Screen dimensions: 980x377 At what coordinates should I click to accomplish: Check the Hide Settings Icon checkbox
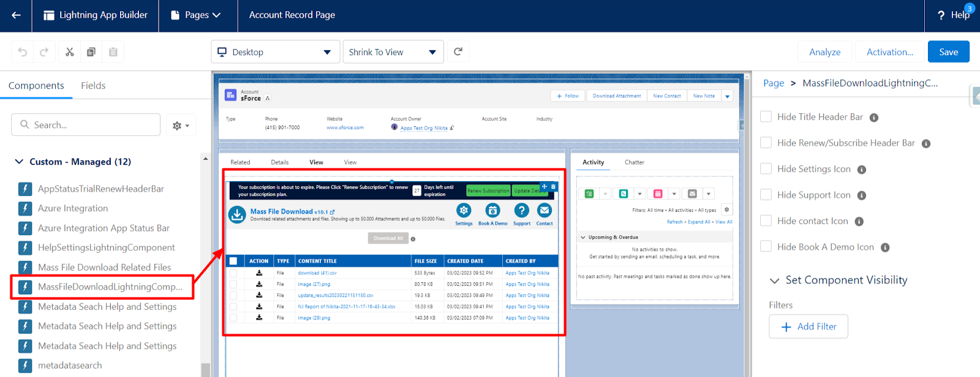[766, 168]
